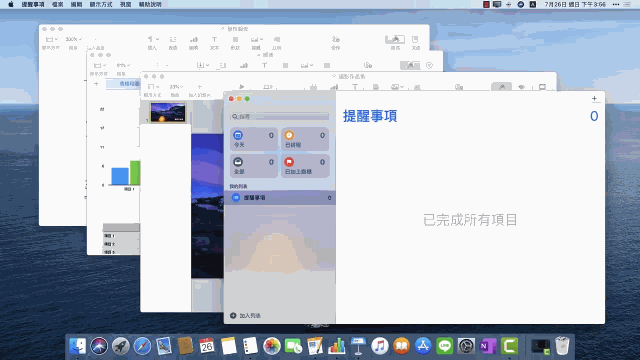This screenshot has height=360, width=640.
Task: Open Notes from the Dock
Action: [x=229, y=346]
